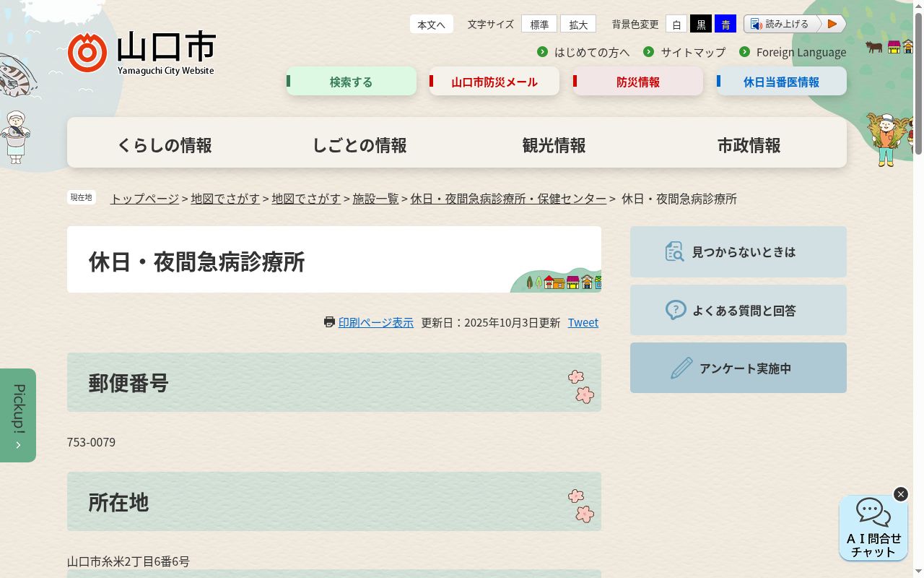Select black background color 黒
Screen dimensions: 924x578
coord(701,24)
